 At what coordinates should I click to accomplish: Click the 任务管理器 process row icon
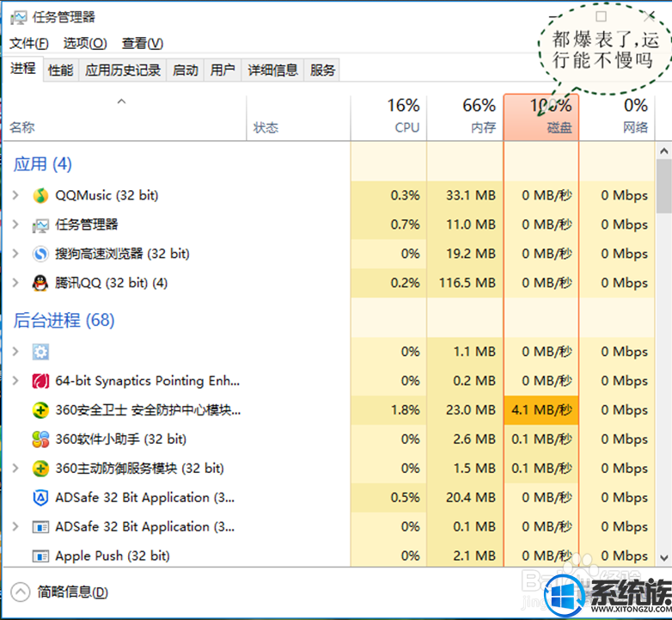pyautogui.click(x=40, y=225)
